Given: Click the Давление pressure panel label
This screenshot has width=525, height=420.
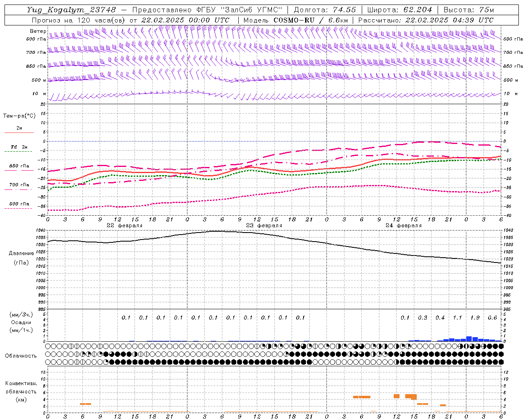Looking at the screenshot, I should click(x=21, y=253).
